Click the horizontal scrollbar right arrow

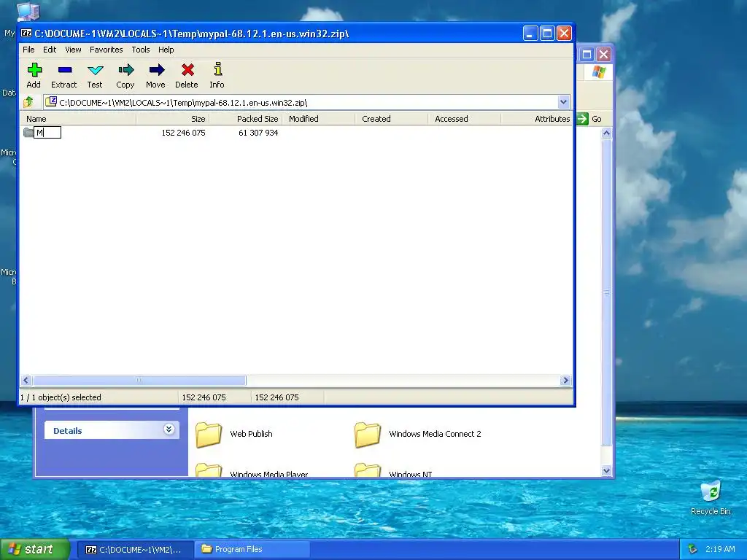click(x=565, y=380)
